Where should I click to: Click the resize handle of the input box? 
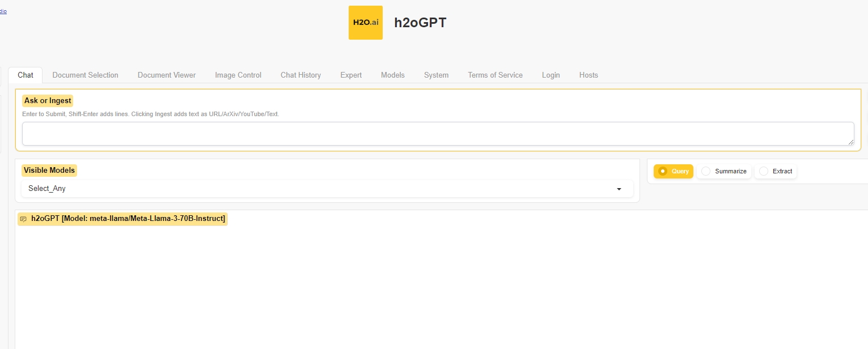point(850,142)
